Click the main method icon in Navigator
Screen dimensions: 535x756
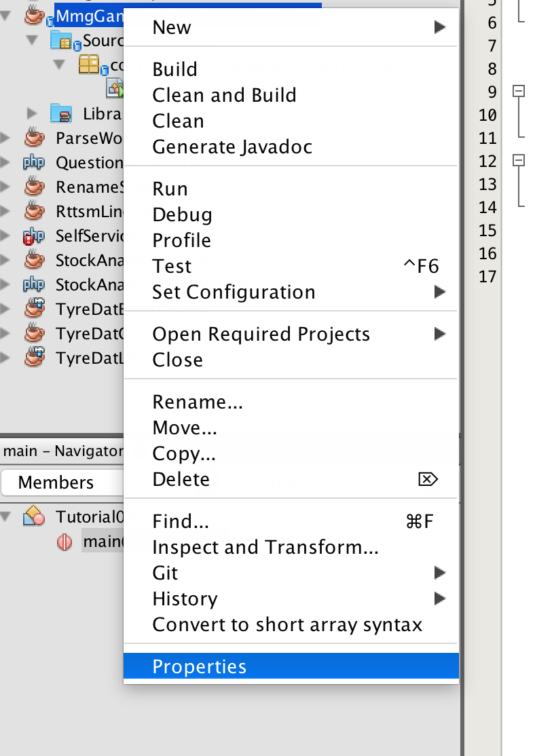64,542
